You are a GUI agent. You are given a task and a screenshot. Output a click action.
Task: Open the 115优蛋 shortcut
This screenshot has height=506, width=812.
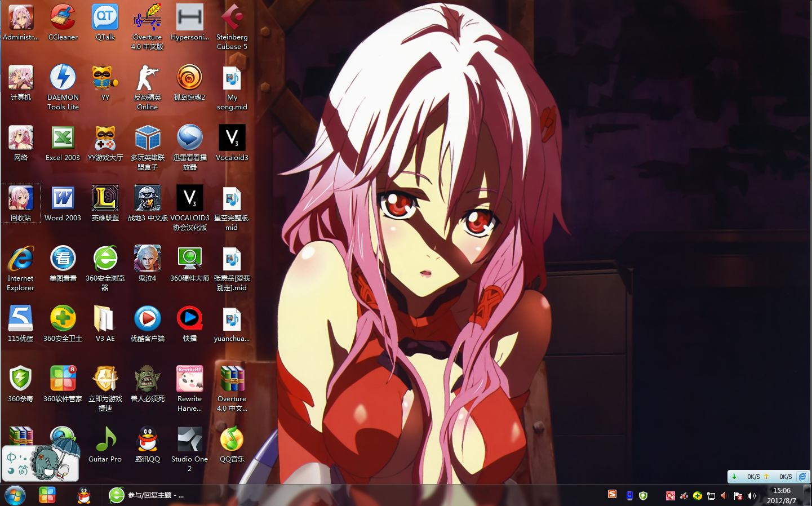(x=21, y=324)
